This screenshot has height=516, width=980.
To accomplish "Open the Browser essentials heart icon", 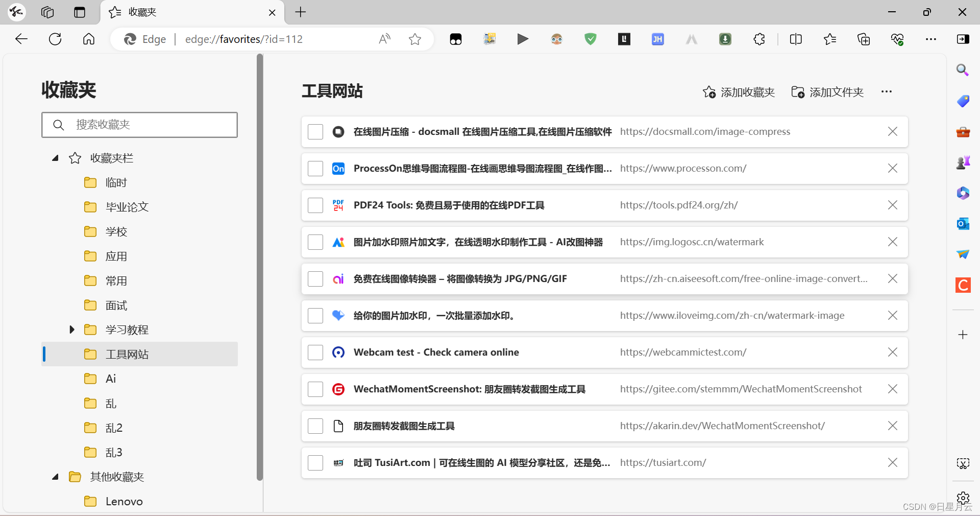I will click(898, 39).
